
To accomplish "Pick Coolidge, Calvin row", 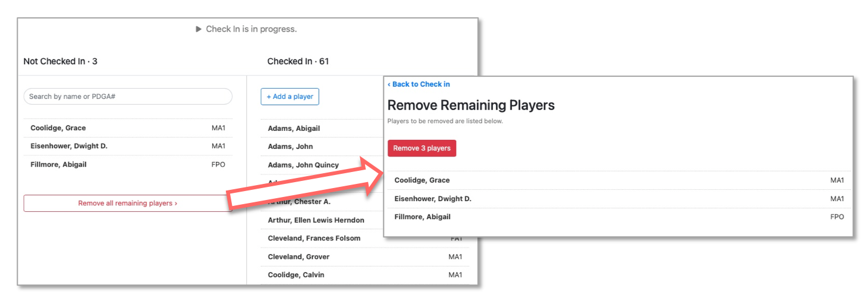I will pos(364,275).
